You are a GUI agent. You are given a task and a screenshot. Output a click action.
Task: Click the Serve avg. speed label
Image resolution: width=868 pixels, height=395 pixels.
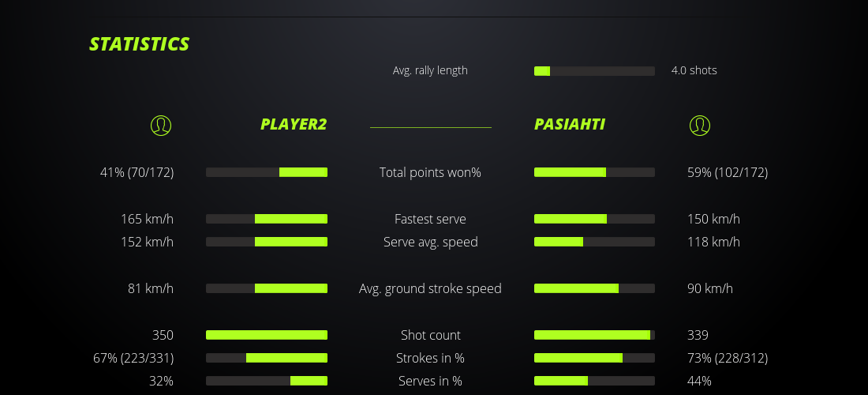pos(430,242)
